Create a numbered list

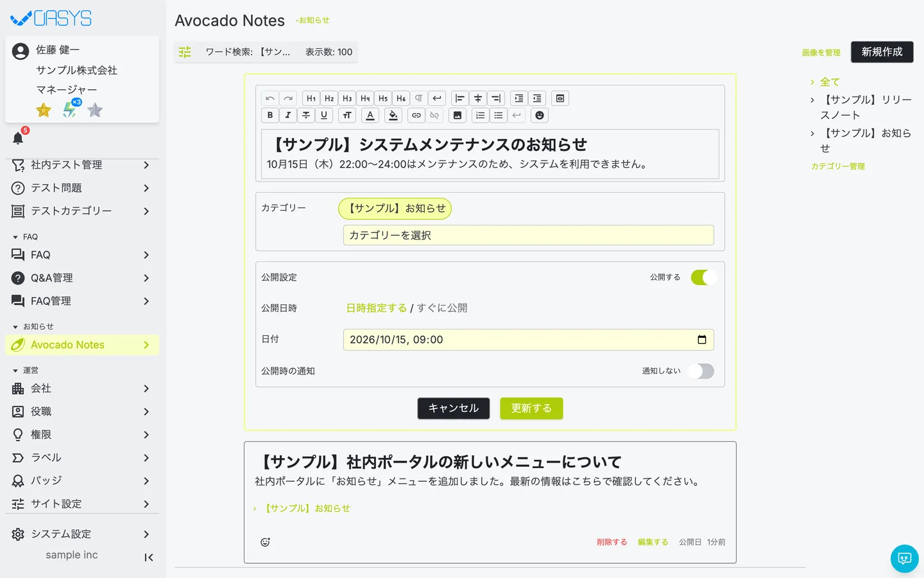(481, 116)
